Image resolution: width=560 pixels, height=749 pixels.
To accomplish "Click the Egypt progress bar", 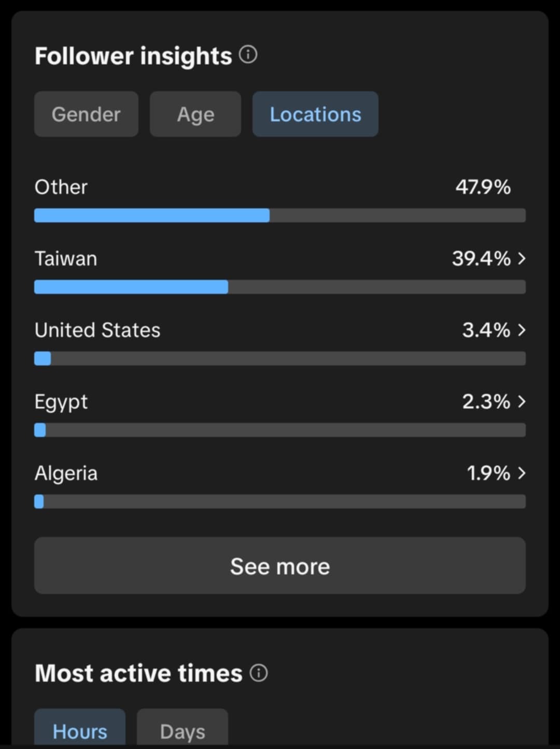I will click(x=280, y=430).
